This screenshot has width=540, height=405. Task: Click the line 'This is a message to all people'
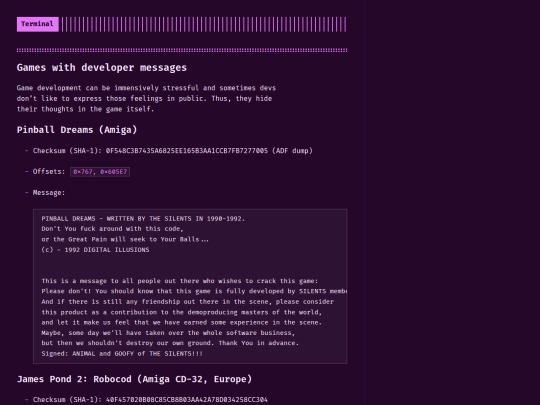pyautogui.click(x=179, y=281)
